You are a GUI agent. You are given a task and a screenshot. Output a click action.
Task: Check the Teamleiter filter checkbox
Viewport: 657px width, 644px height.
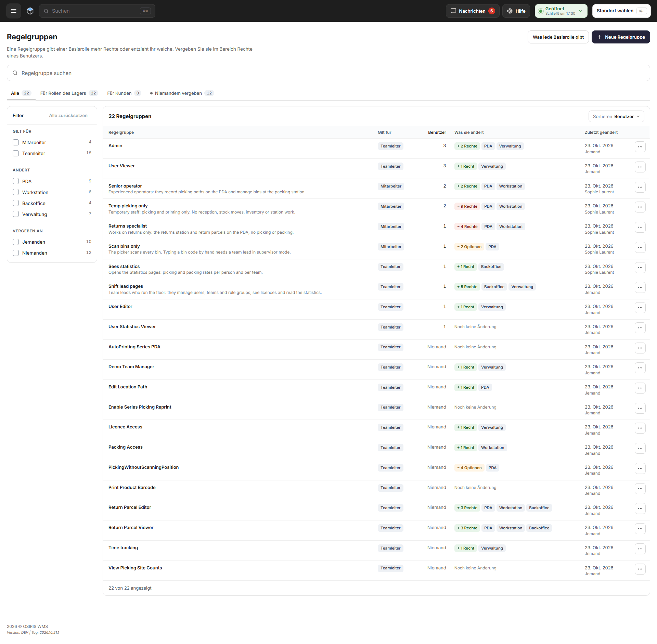pos(16,153)
